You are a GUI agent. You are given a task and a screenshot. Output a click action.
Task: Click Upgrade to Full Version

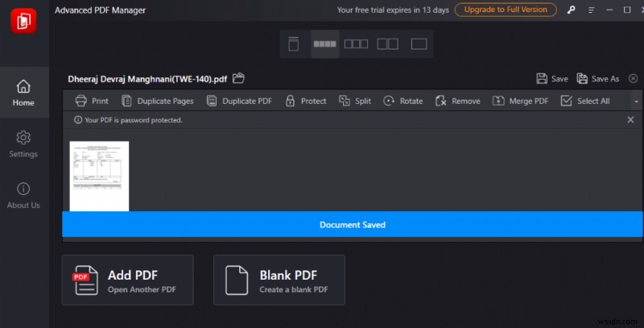(x=506, y=10)
